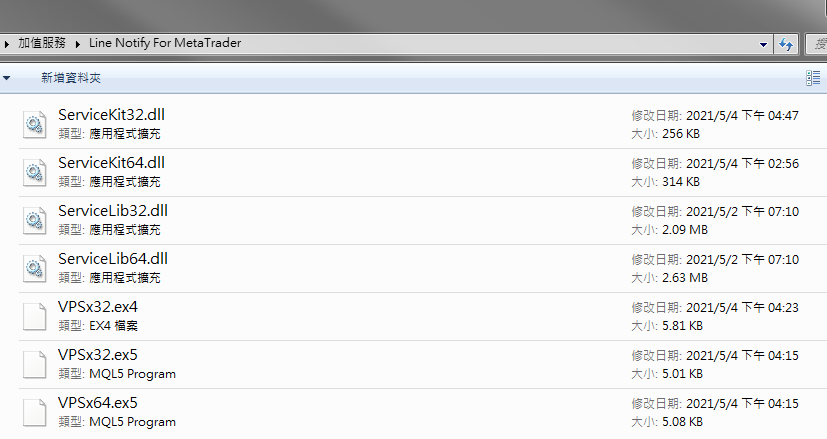Viewport: 827px width, 439px height.
Task: Select the VPSx64.ex5 file name
Action: 98,403
